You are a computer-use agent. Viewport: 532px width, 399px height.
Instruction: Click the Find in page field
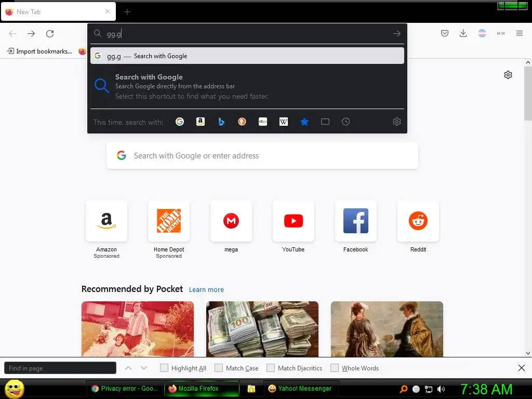pos(60,368)
